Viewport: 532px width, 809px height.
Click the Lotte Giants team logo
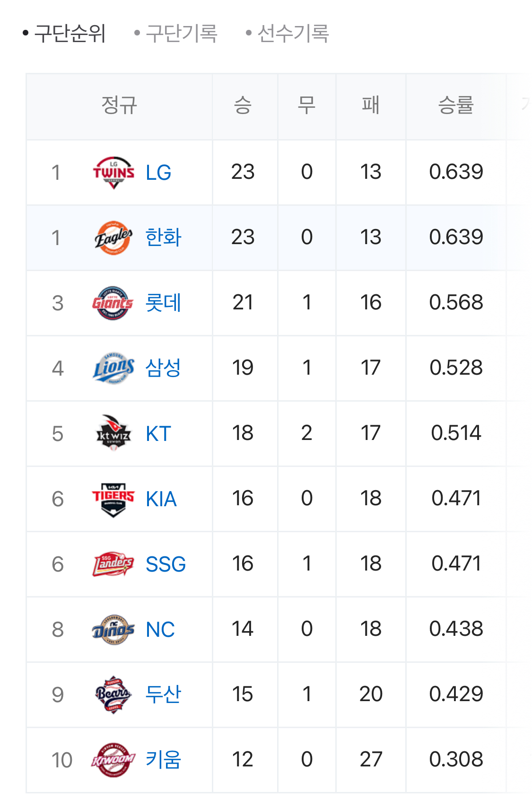coord(113,303)
